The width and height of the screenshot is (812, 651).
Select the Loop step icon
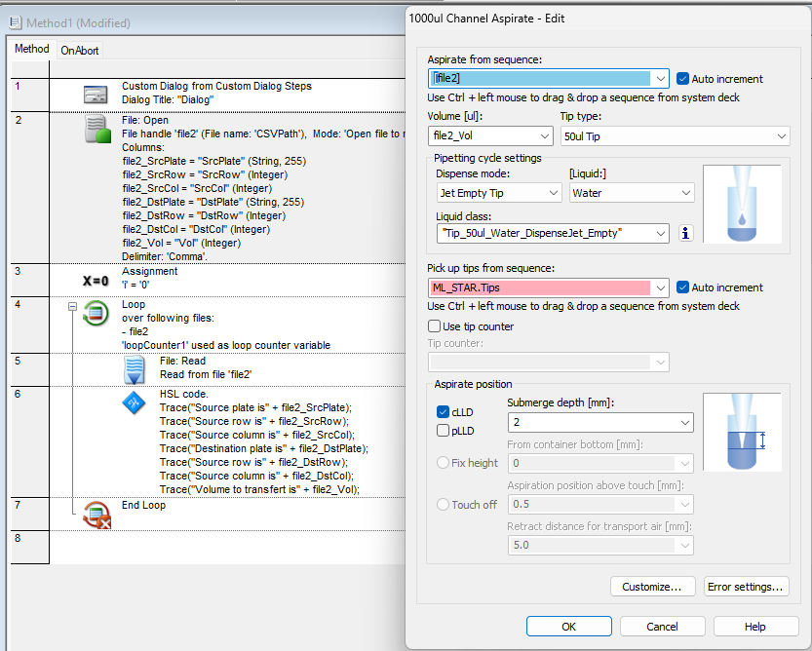click(96, 313)
